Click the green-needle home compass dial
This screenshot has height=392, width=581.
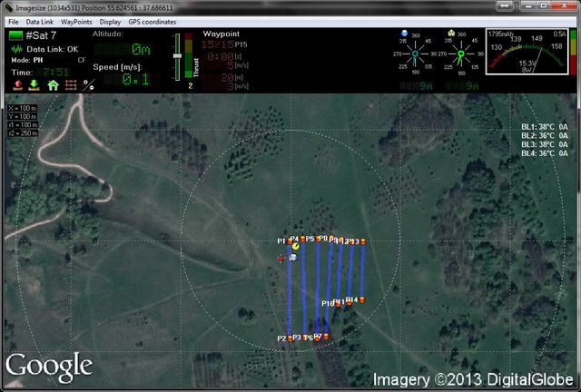pyautogui.click(x=461, y=54)
